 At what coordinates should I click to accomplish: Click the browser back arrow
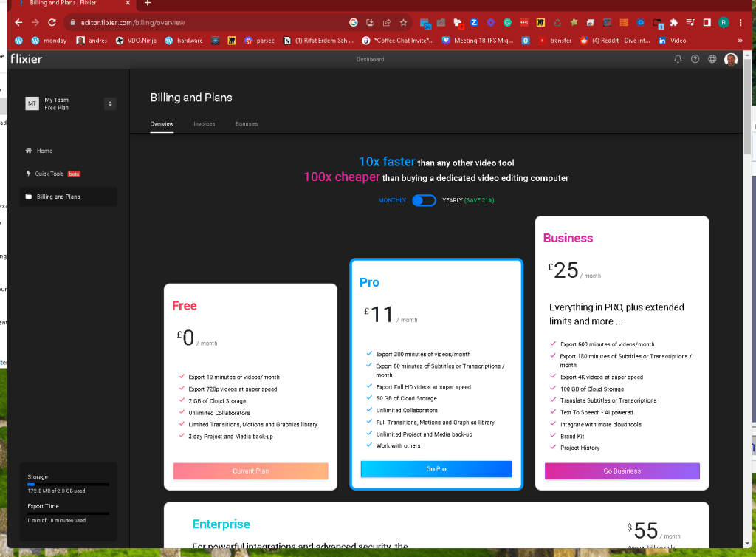[18, 22]
